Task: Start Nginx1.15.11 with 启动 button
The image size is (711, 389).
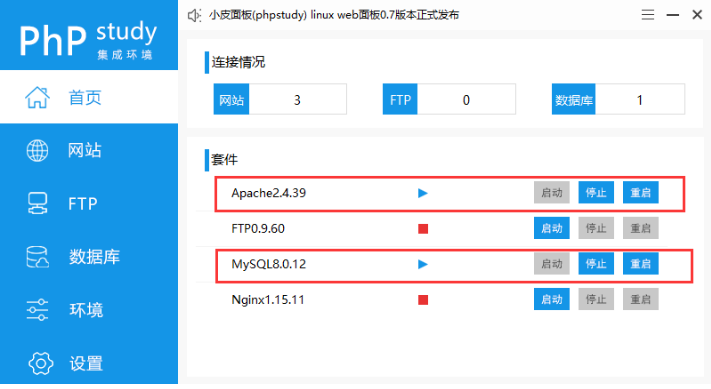Action: point(551,299)
